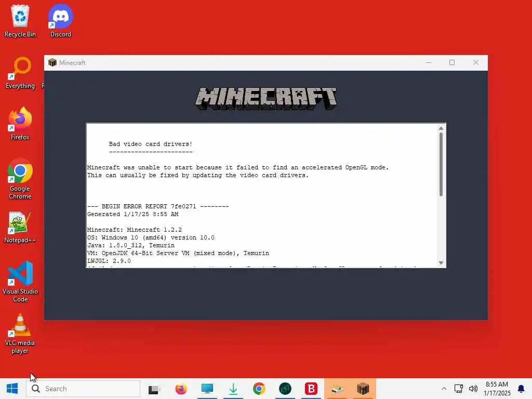Switch to Chrome in the taskbar
This screenshot has width=532, height=399.
(x=259, y=389)
